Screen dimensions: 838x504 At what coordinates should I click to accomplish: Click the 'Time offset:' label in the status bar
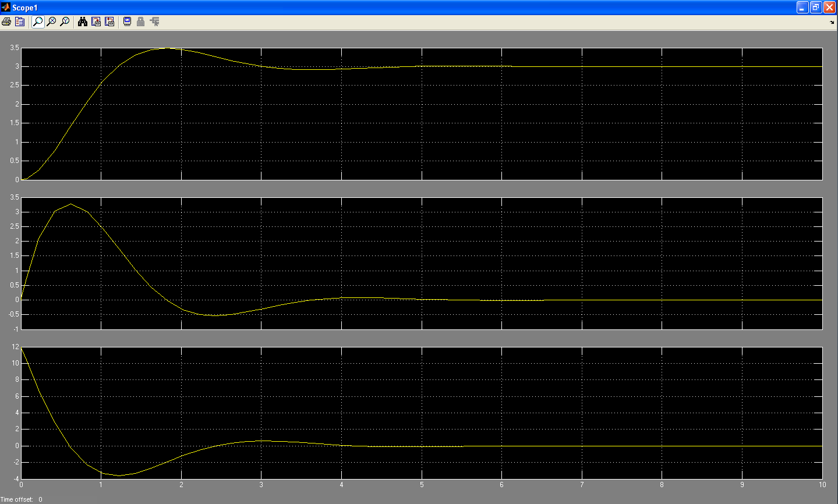click(17, 499)
